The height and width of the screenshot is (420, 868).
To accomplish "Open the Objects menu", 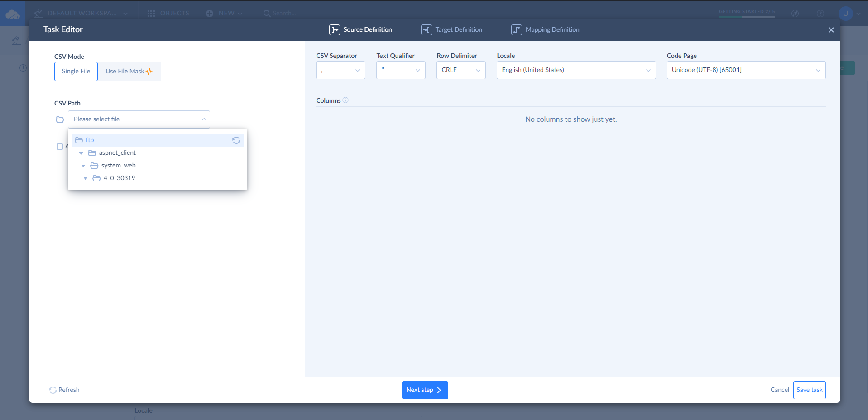I will point(168,13).
